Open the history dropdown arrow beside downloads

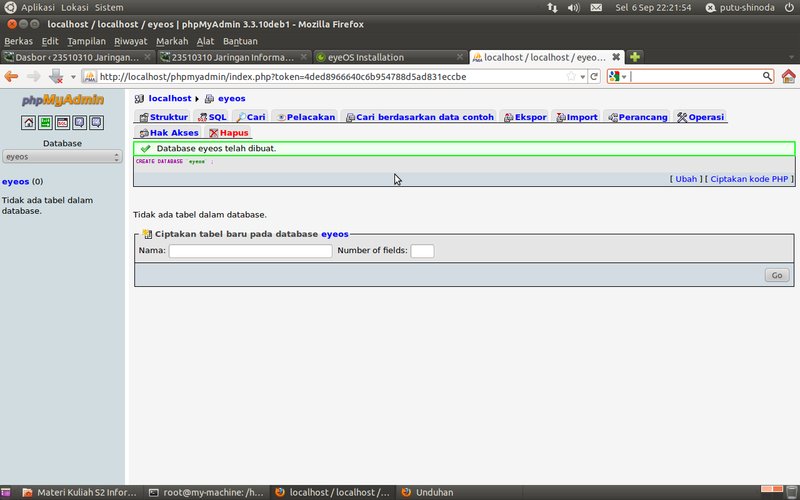(x=73, y=77)
